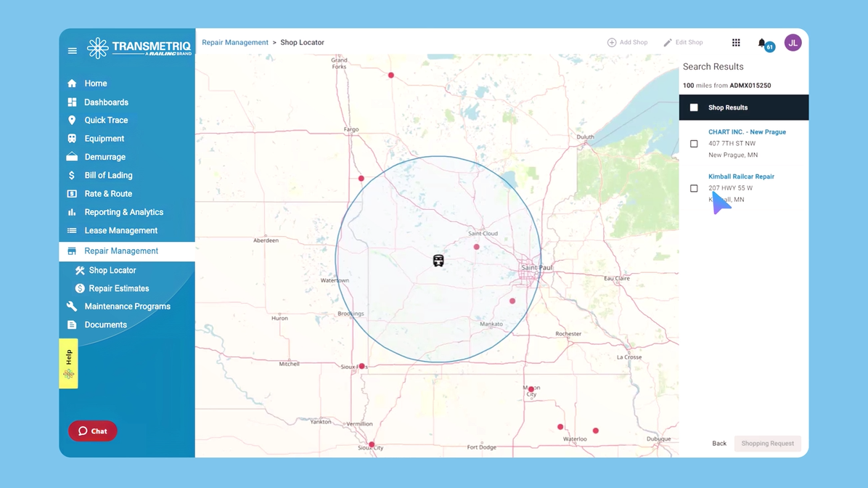Click the red shop dot south of Fargo
This screenshot has height=488, width=868.
click(x=361, y=179)
